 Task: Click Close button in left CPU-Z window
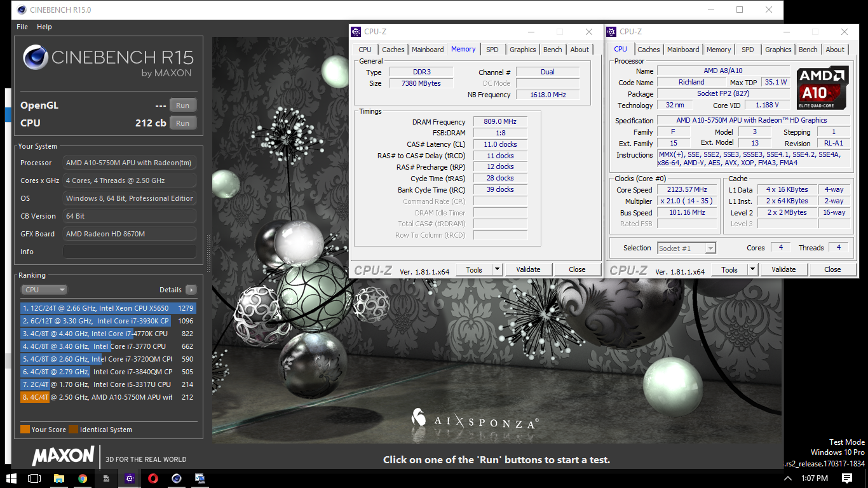577,269
